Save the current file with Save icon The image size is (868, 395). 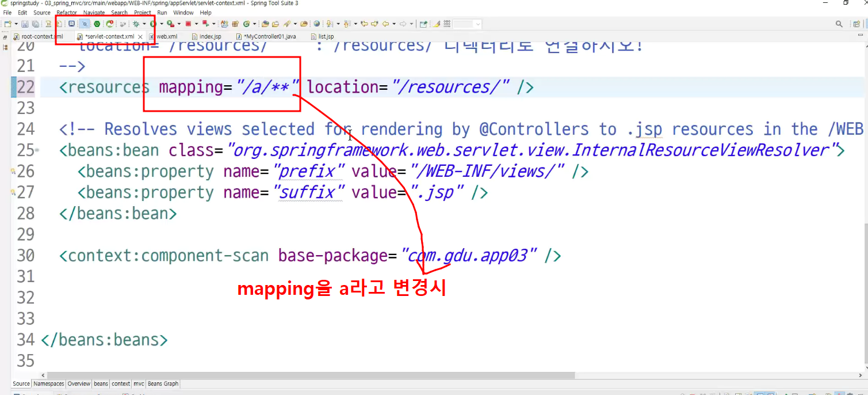(25, 24)
